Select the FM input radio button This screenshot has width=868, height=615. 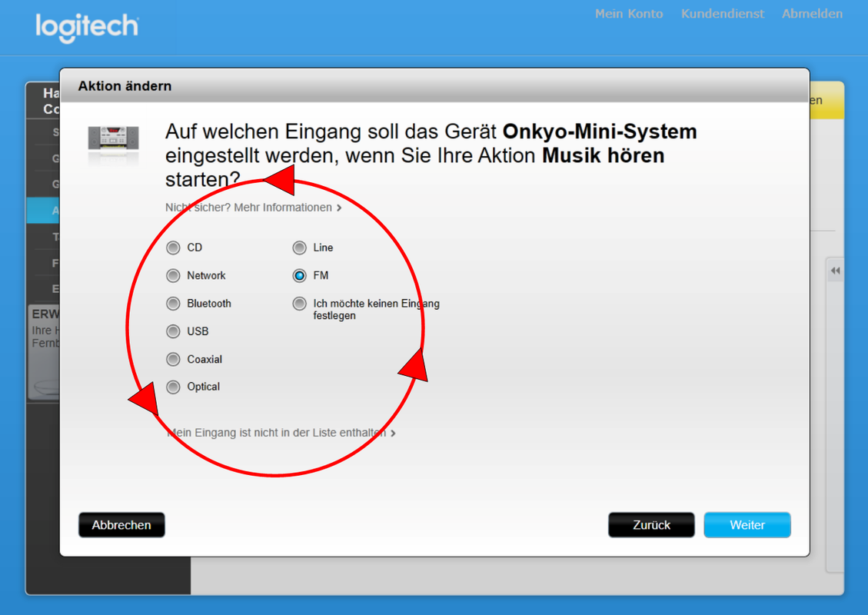coord(300,275)
